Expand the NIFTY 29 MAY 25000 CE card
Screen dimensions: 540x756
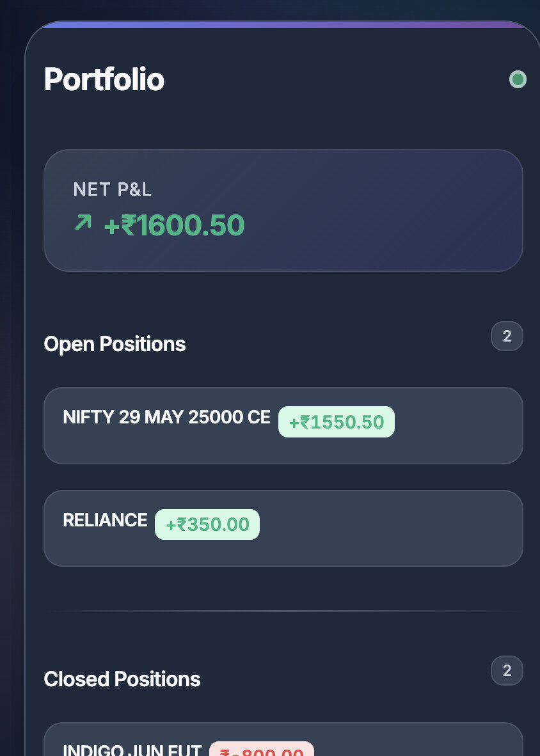[283, 425]
